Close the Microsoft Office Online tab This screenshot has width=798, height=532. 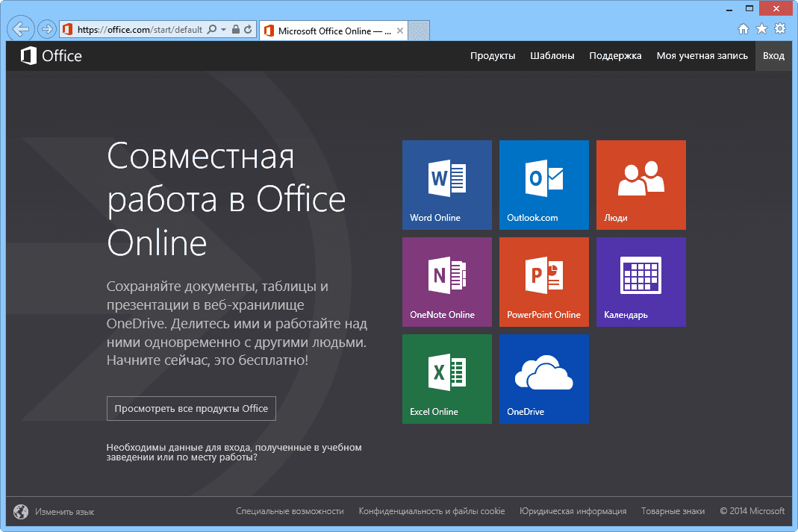point(400,31)
